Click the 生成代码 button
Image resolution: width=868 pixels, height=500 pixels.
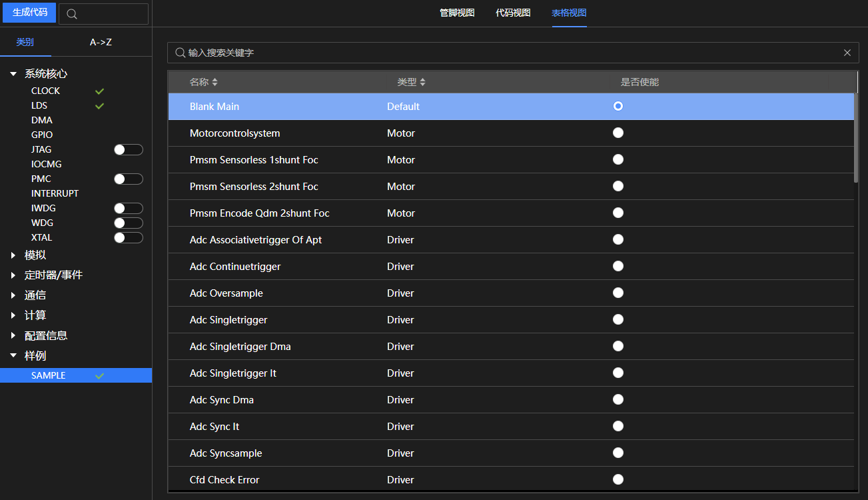[x=29, y=13]
